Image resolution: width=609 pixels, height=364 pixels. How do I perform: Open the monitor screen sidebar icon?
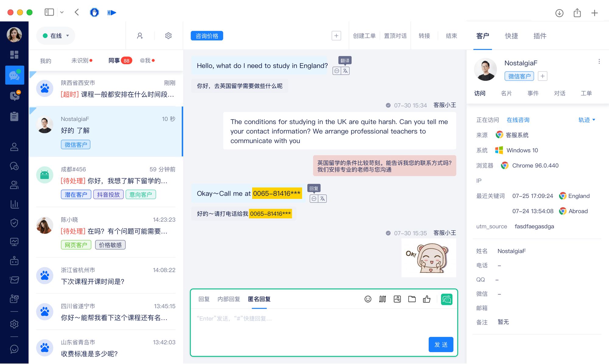coord(14,242)
